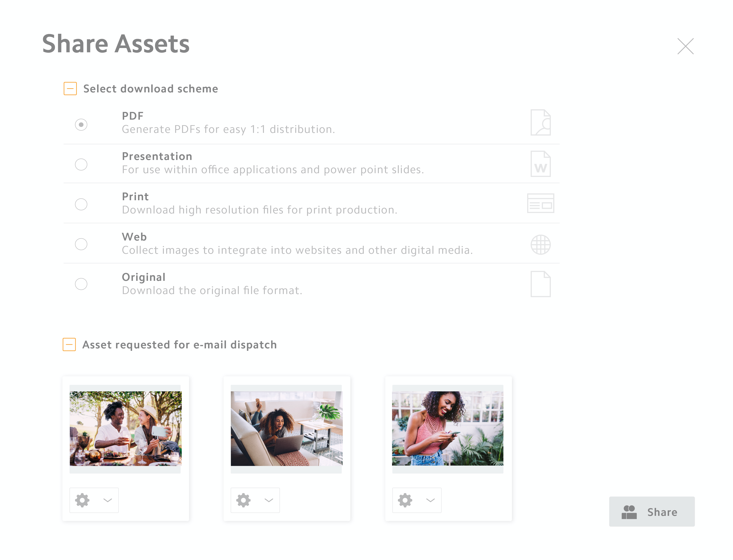The width and height of the screenshot is (733, 560).
Task: Select the PDF radio button
Action: 81,124
